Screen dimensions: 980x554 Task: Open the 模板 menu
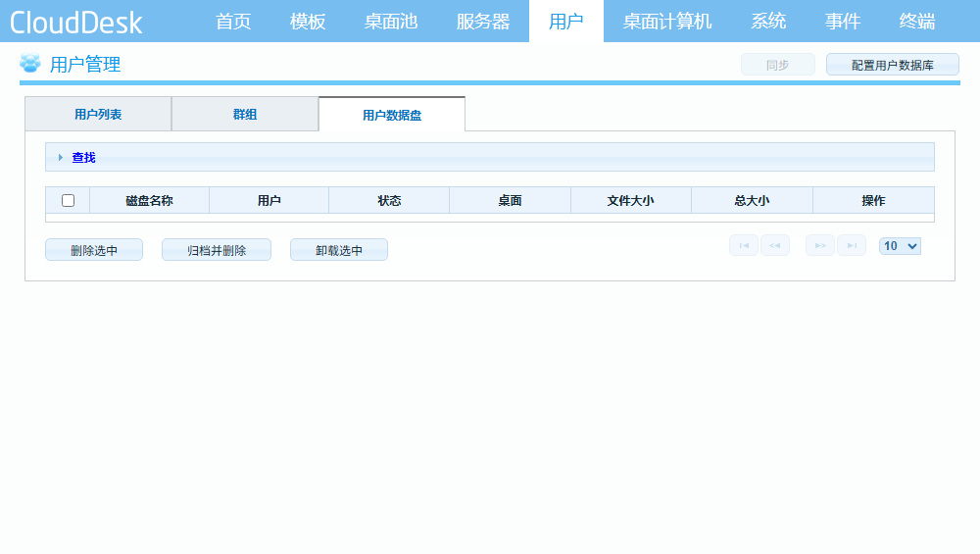tap(308, 22)
